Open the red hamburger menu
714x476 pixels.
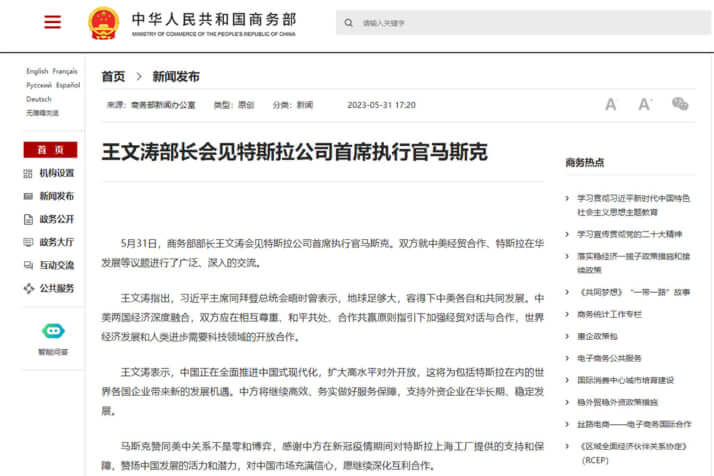click(52, 22)
